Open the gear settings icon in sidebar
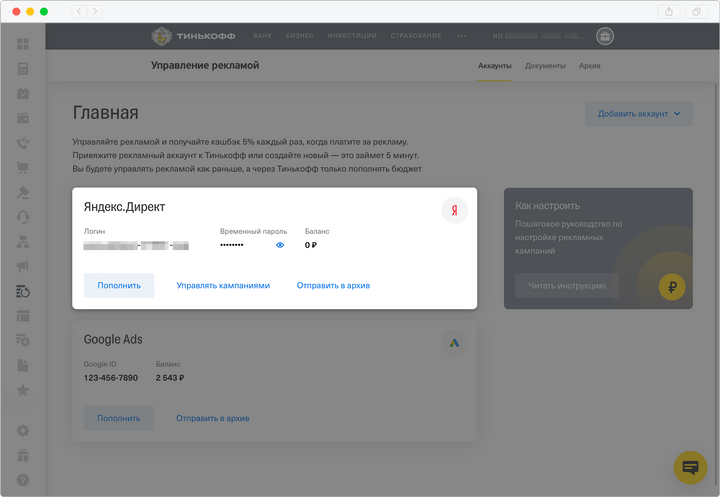 [x=22, y=430]
